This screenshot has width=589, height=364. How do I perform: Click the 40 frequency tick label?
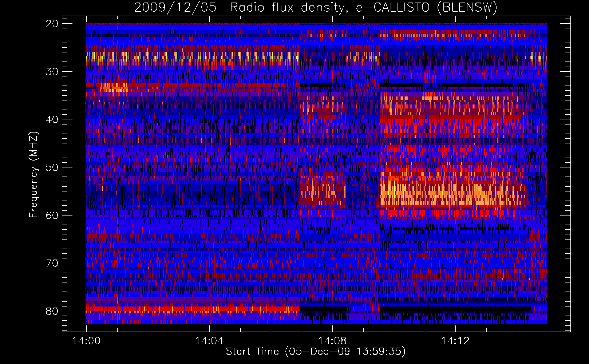52,119
